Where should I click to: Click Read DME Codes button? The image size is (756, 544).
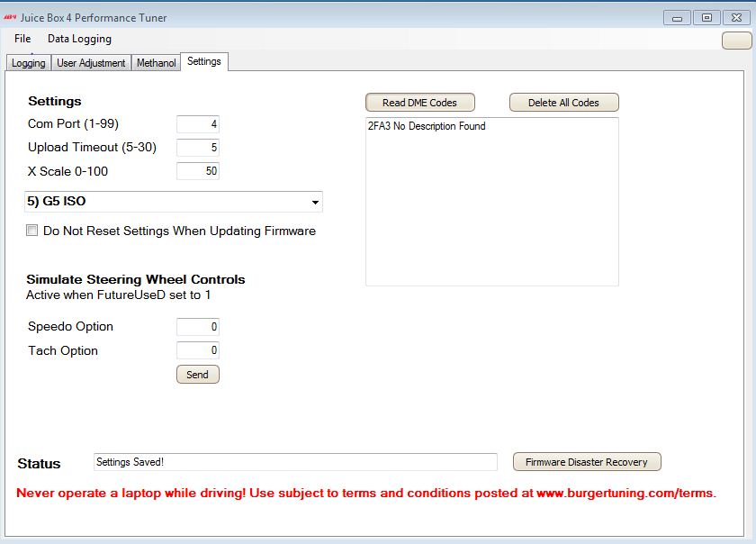point(420,103)
